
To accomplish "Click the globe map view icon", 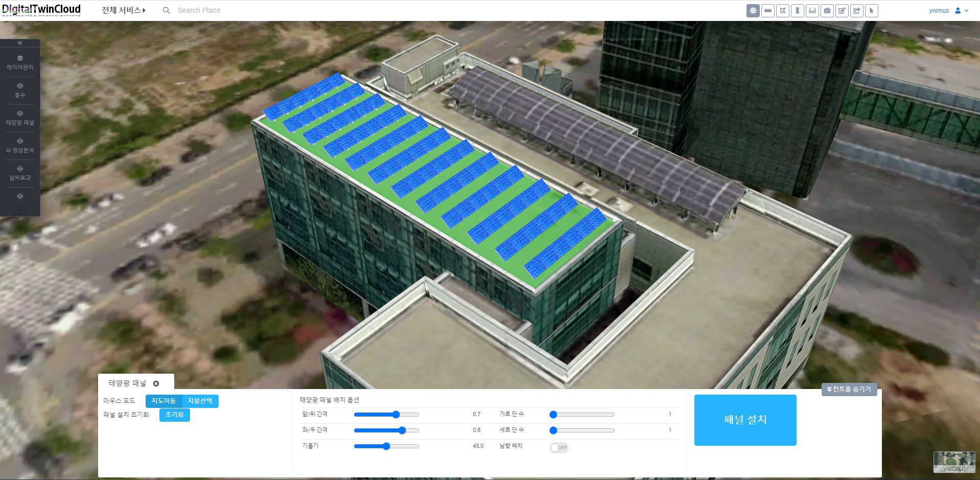I will 753,11.
